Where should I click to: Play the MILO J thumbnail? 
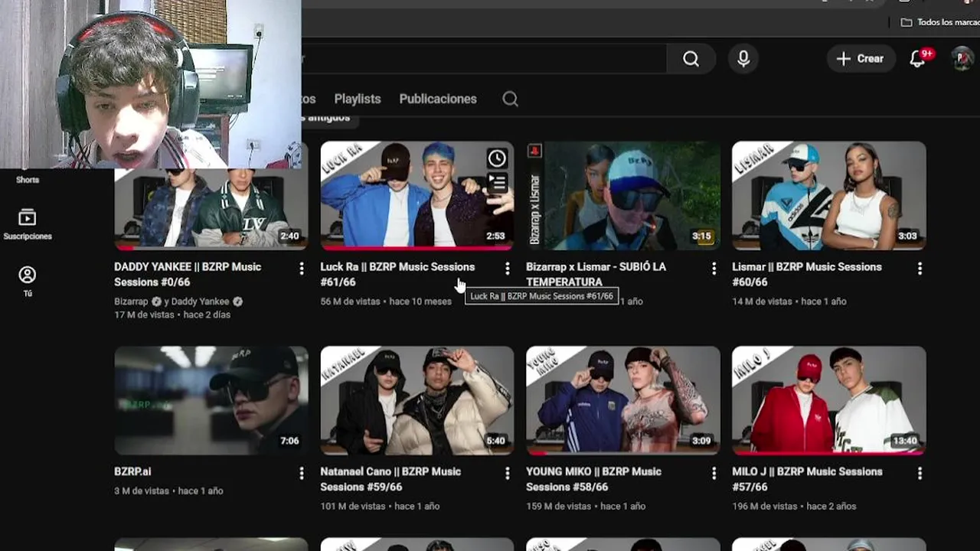[829, 400]
